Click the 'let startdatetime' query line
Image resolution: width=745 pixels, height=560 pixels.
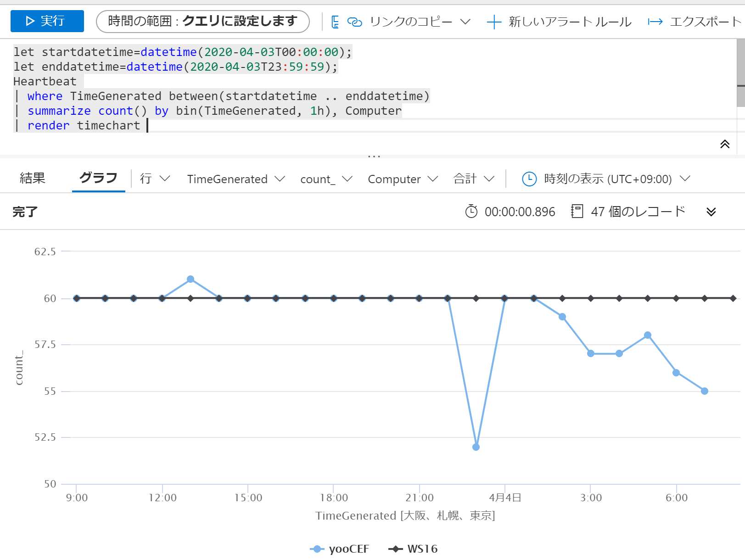click(x=183, y=52)
